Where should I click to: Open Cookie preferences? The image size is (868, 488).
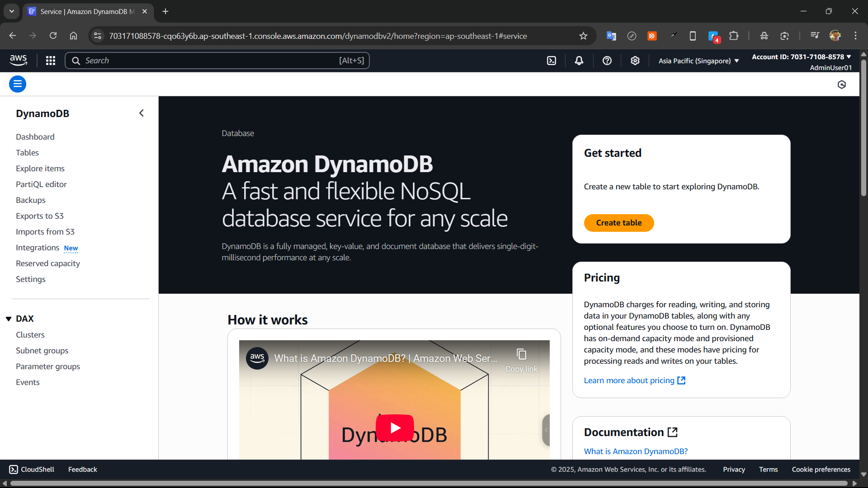(821, 469)
